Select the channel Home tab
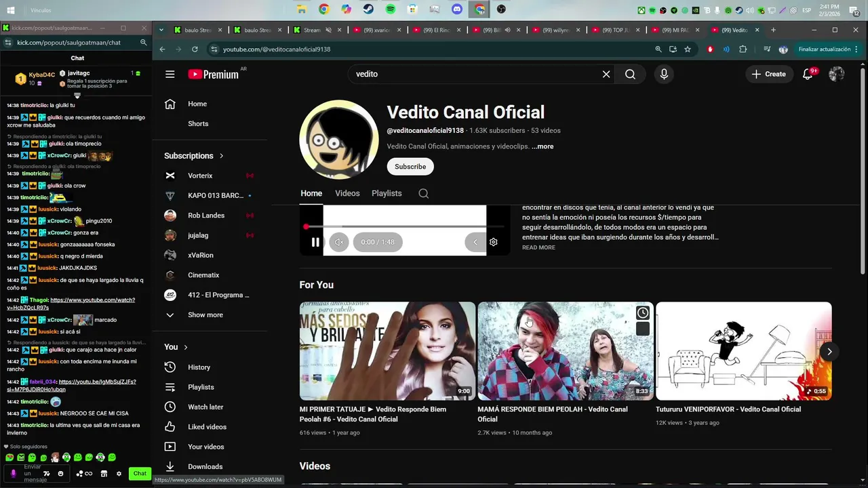The image size is (868, 488). tap(311, 193)
